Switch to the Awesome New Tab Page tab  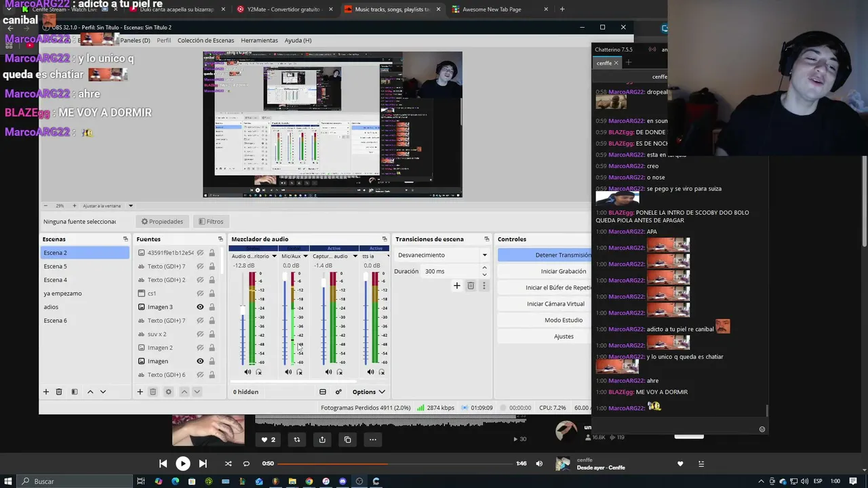[x=500, y=9]
